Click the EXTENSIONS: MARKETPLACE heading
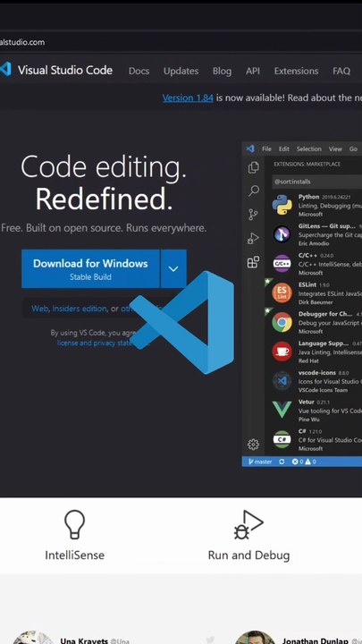This screenshot has width=362, height=644. (x=307, y=164)
